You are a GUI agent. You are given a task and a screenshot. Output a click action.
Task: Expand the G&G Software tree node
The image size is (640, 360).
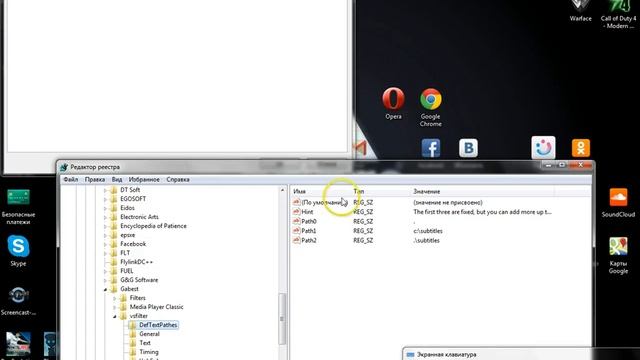pyautogui.click(x=105, y=280)
